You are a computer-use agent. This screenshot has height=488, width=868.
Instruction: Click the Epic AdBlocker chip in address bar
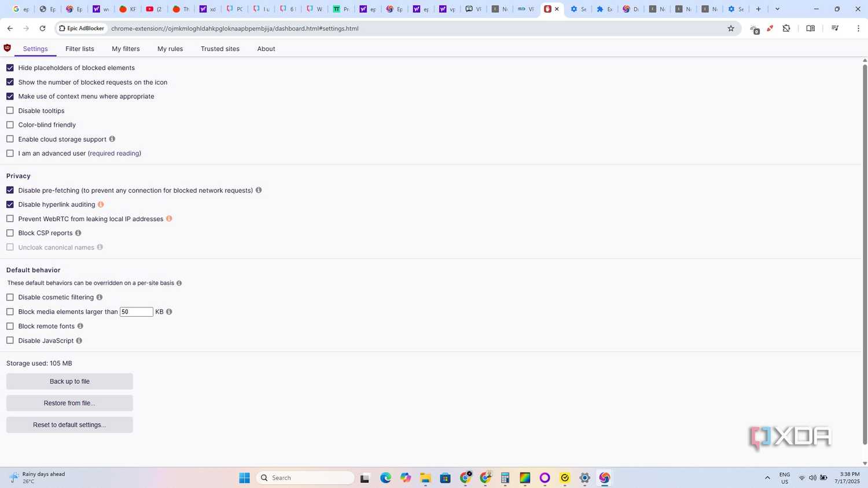coord(82,28)
